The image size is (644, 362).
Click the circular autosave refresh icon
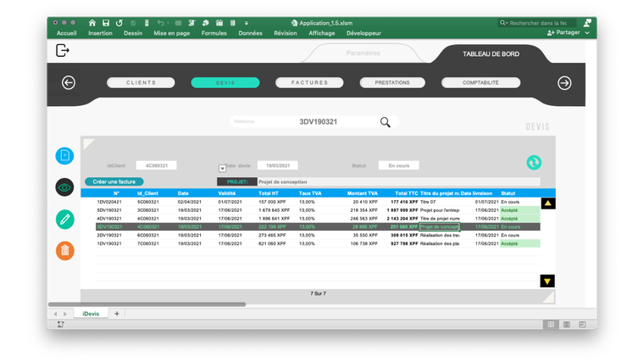click(119, 23)
